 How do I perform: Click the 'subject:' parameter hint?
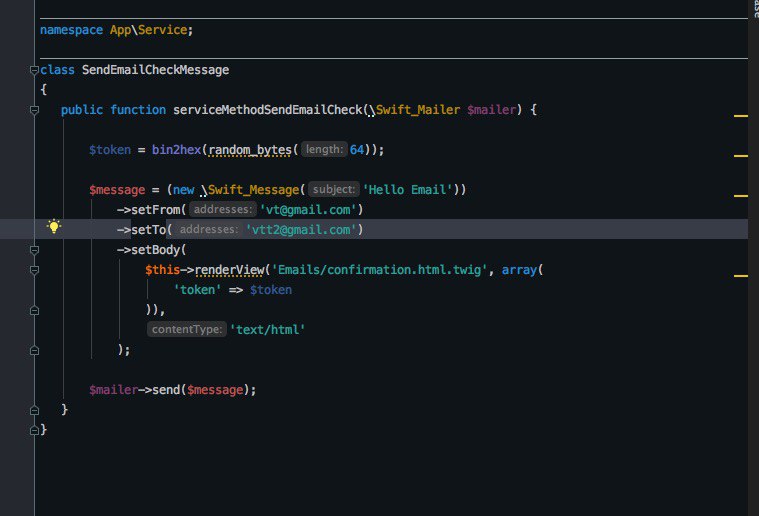point(334,189)
